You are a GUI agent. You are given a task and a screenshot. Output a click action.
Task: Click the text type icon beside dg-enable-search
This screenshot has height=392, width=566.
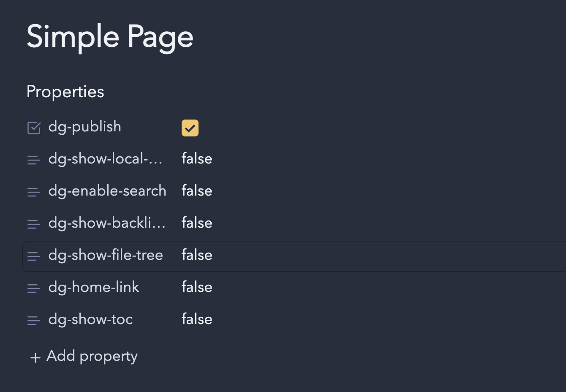coord(34,192)
